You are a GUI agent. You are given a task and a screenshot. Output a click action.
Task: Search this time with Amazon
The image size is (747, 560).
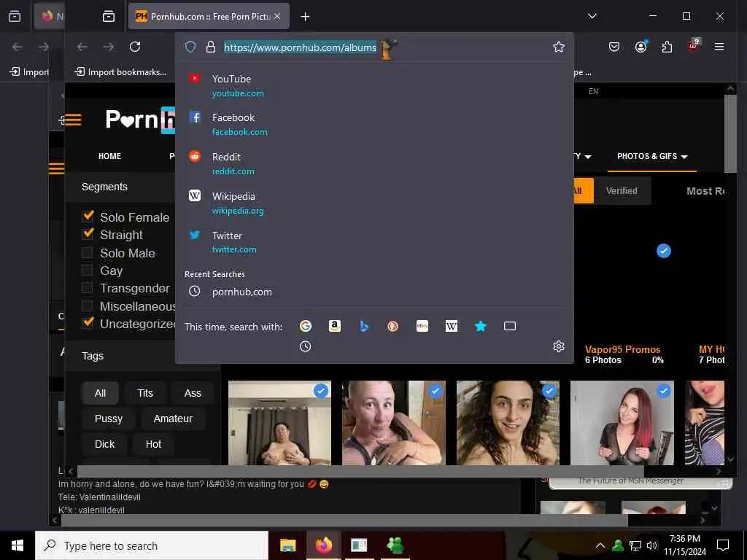click(x=334, y=326)
